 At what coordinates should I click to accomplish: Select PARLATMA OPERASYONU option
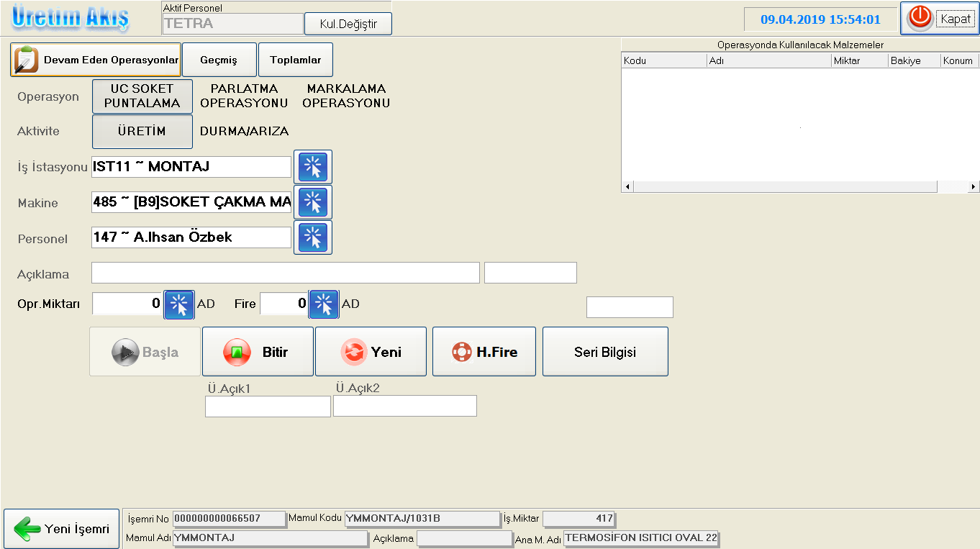(244, 96)
